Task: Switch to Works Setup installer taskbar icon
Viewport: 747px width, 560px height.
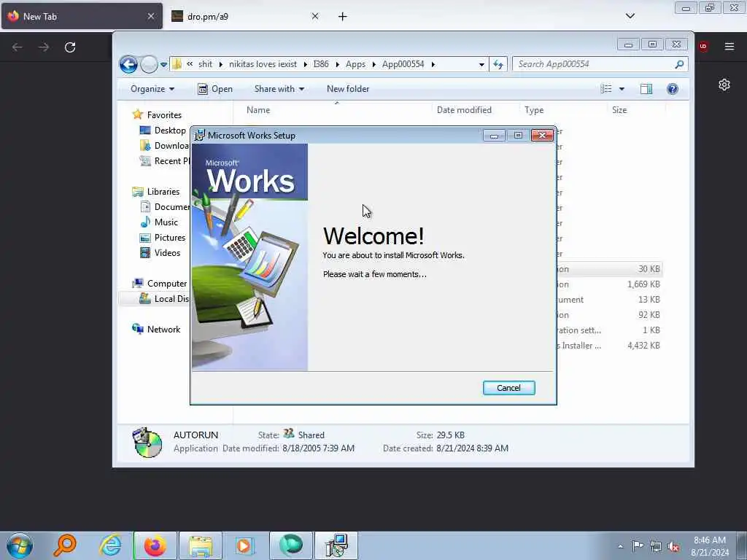Action: tap(336, 545)
